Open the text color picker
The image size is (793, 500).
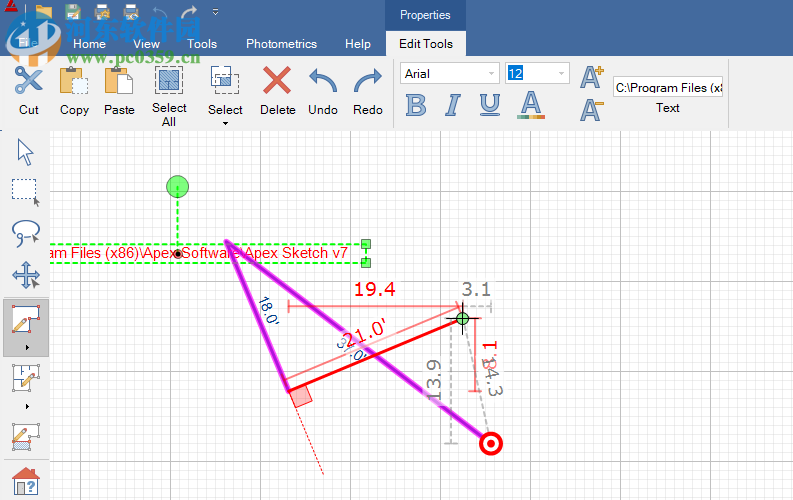(x=531, y=105)
